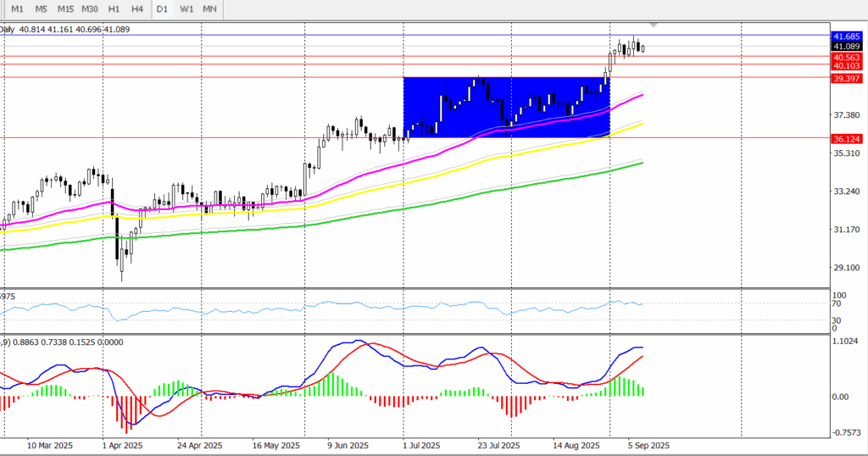Screen dimensions: 868x456
Task: Click the M30 timeframe button
Action: pyautogui.click(x=90, y=8)
